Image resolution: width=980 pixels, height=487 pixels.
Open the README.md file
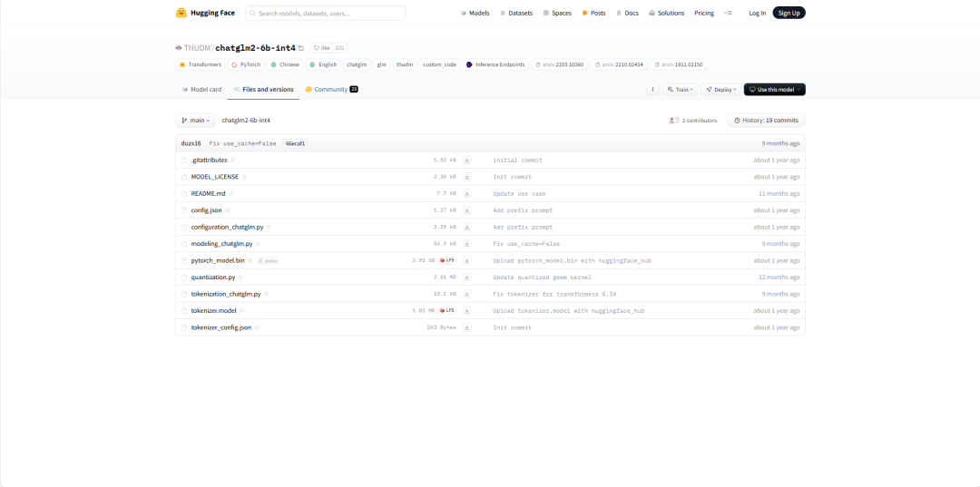[x=208, y=193]
